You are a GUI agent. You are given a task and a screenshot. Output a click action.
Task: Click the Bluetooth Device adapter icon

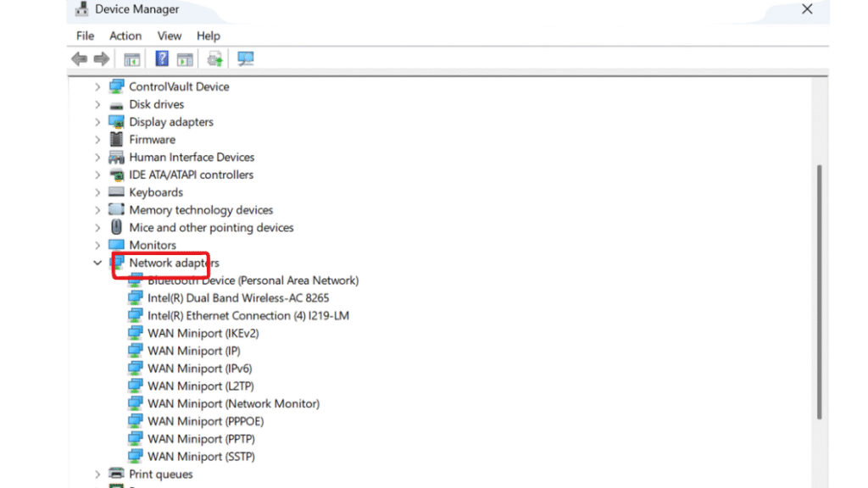(135, 280)
